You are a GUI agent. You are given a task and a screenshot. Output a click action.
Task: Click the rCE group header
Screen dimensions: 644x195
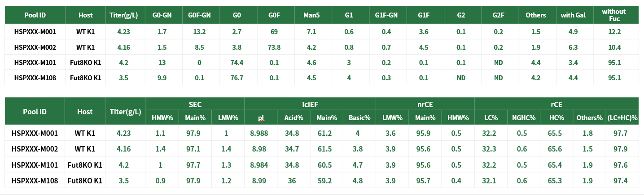(556, 104)
